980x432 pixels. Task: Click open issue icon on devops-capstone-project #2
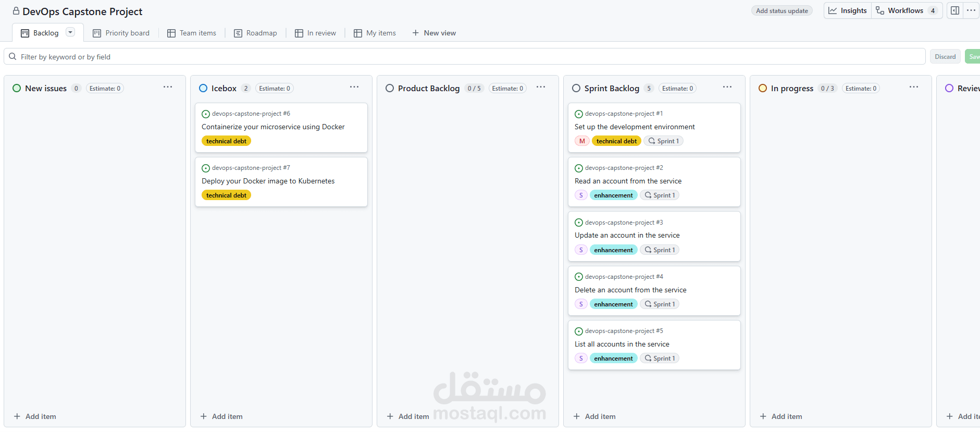point(579,168)
